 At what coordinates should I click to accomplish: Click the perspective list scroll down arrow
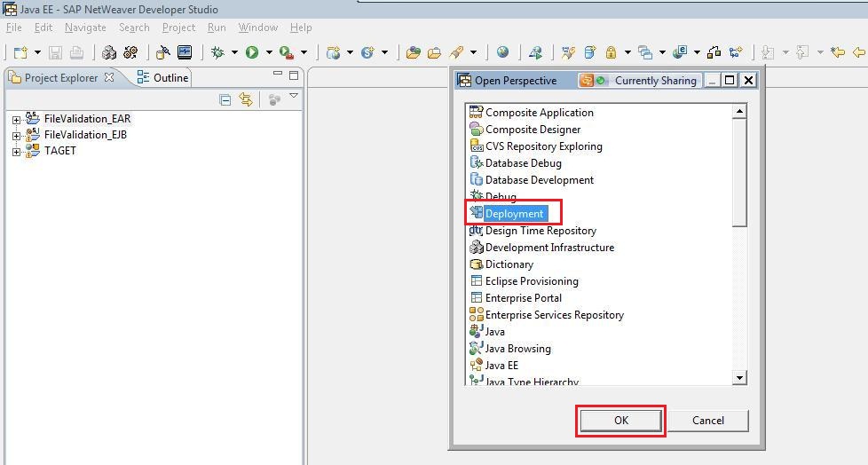[x=739, y=377]
